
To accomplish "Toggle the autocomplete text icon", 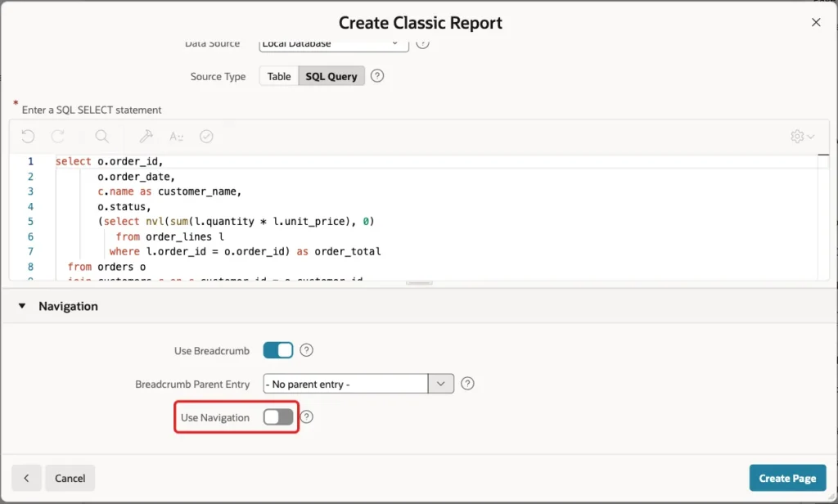I will (x=177, y=137).
